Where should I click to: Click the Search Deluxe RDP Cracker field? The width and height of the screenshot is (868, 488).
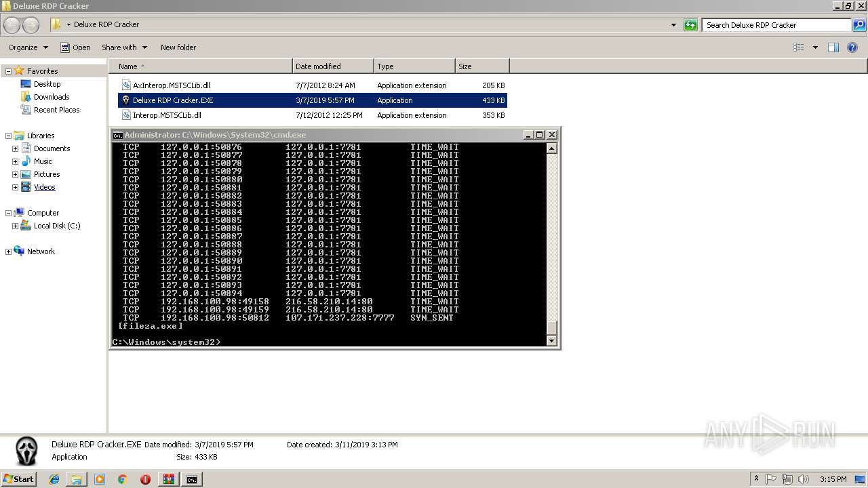click(777, 25)
